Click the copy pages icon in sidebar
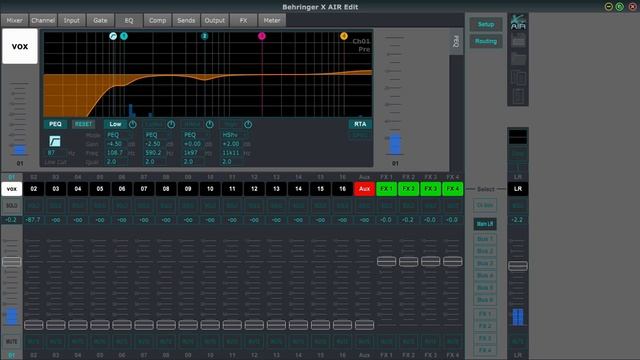Viewport: 640px width, 360px height. click(518, 78)
